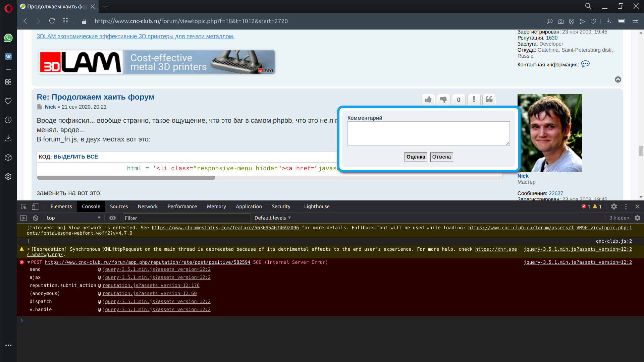Collapse the POST error stack trace
This screenshot has width=644, height=362.
pyautogui.click(x=29, y=262)
